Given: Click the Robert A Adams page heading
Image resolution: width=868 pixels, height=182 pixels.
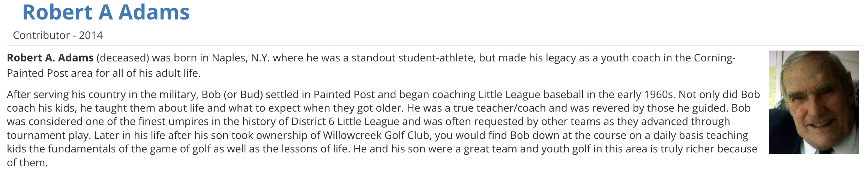Looking at the screenshot, I should click(x=106, y=12).
